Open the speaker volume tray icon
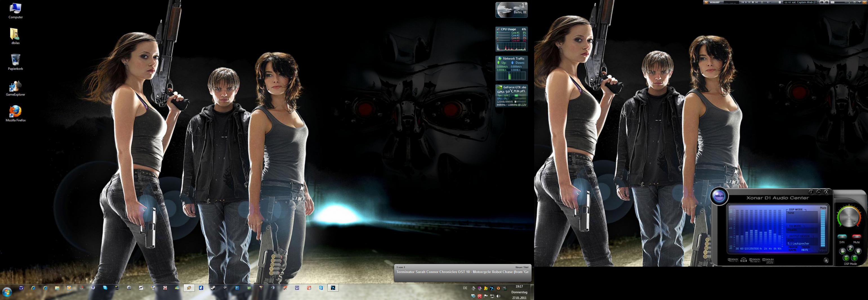 [498, 296]
